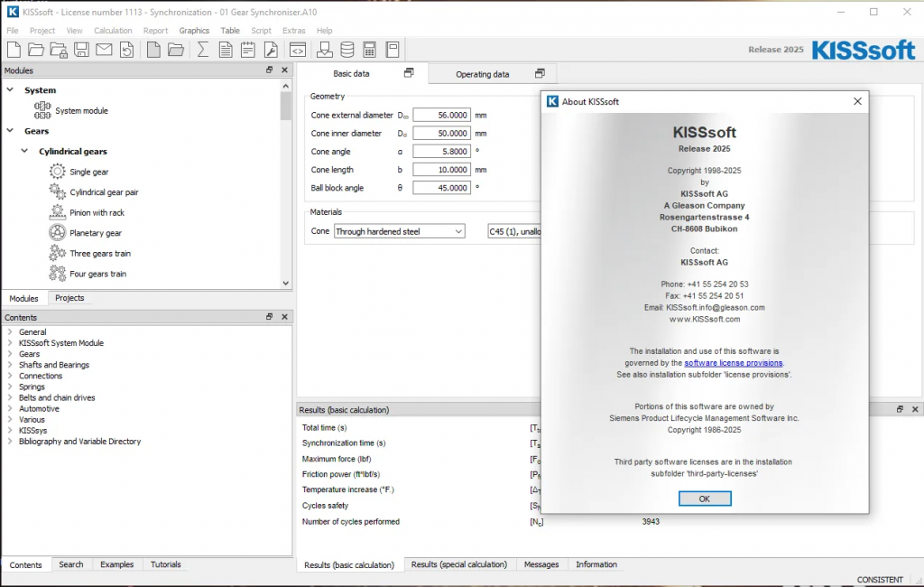The image size is (924, 587).
Task: Open the database tool cylinder icon
Action: pos(347,50)
